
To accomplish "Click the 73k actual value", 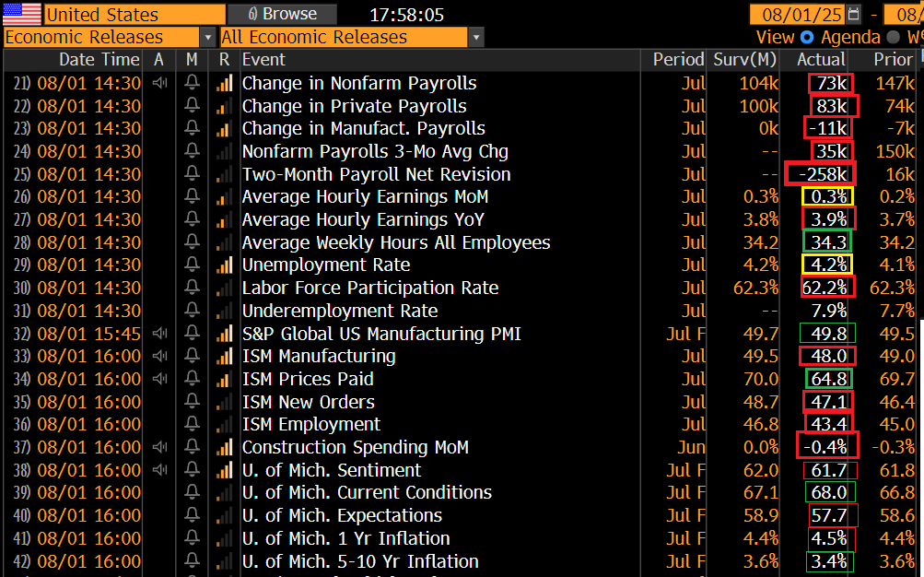I will (x=832, y=83).
